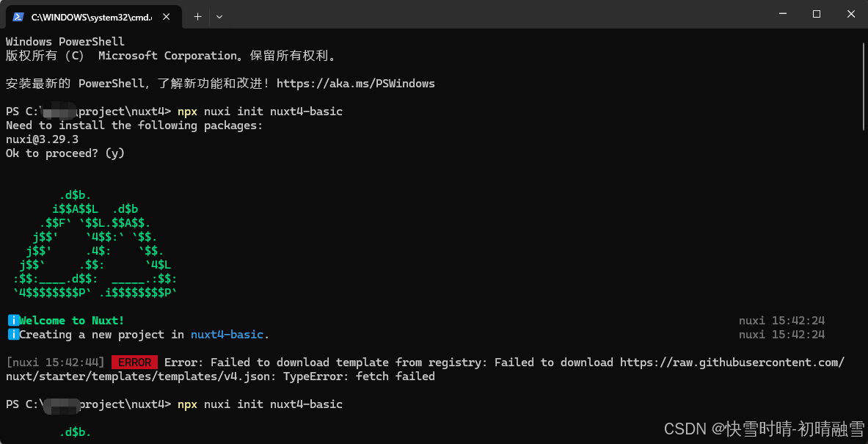Click the red ERROR badge in the error line
Screen dimensions: 868x444
click(134, 362)
